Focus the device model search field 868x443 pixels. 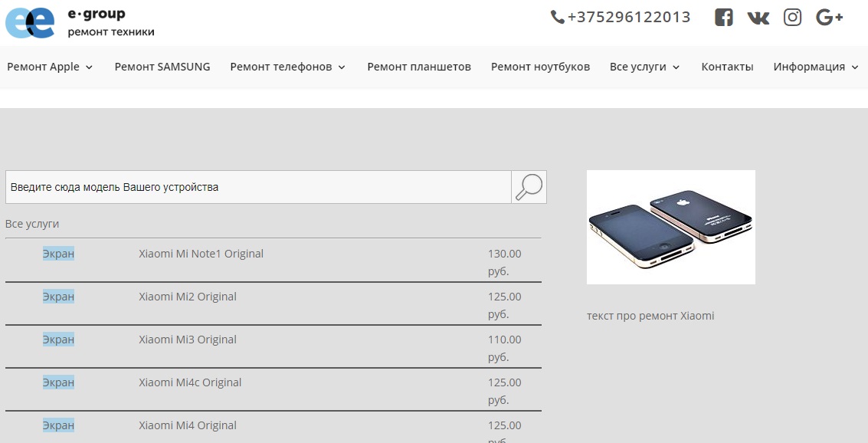point(258,187)
